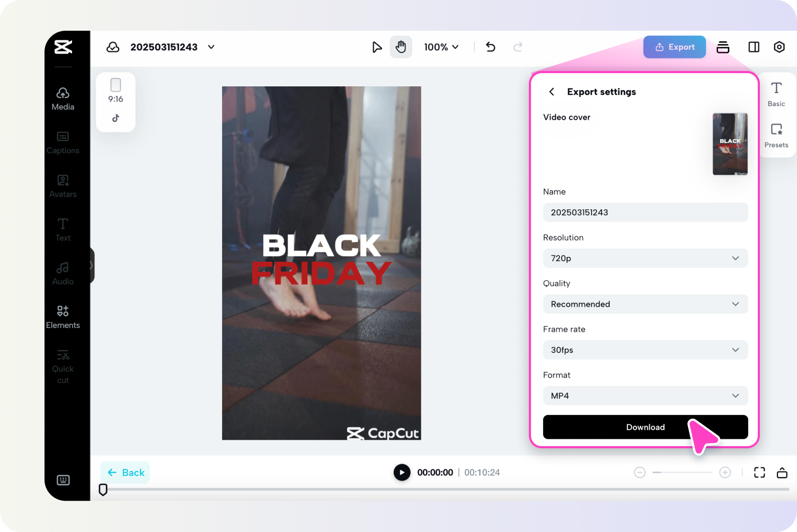Click the Download button
This screenshot has width=797, height=532.
645,427
